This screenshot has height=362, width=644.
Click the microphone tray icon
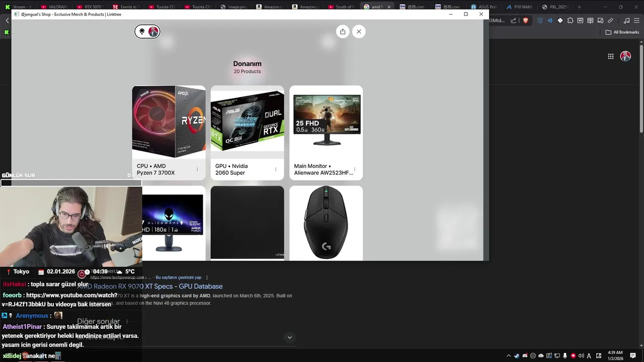pos(565,356)
